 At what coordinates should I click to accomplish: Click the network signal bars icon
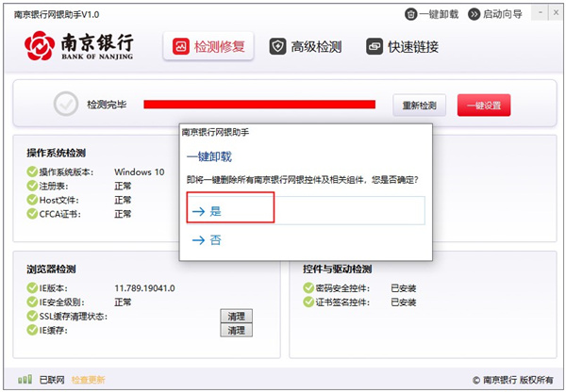(25, 379)
